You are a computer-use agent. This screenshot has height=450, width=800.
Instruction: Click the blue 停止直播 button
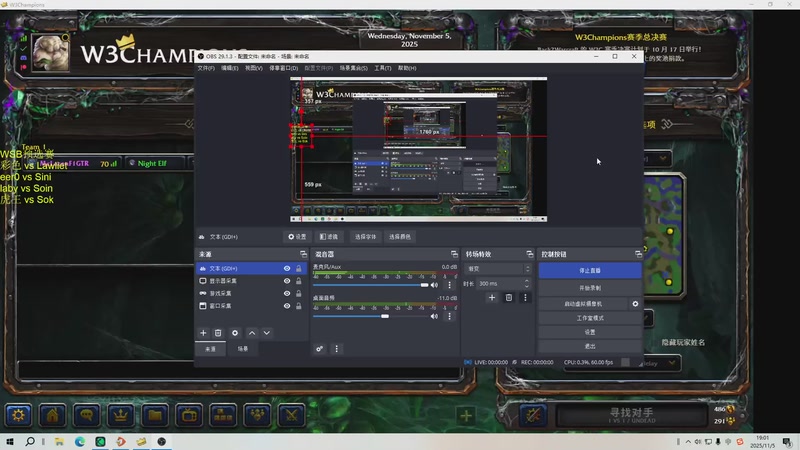[x=590, y=270]
